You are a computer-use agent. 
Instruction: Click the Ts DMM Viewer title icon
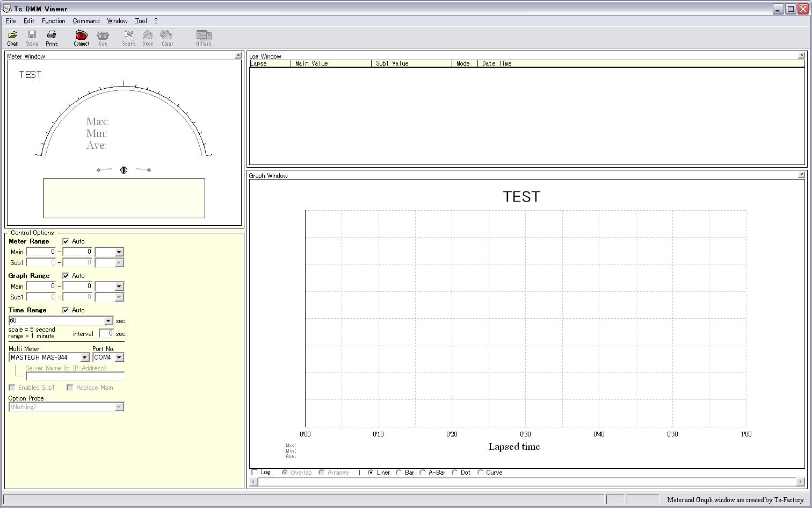(x=8, y=9)
